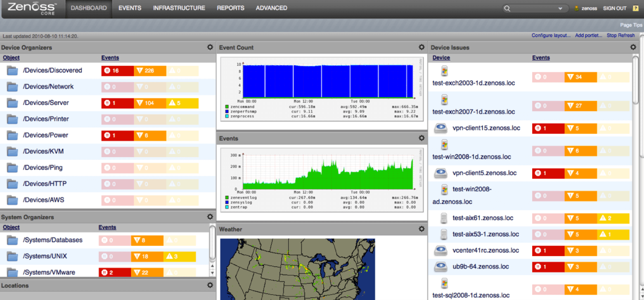Click in the search input field
The height and width of the screenshot is (300, 644).
click(x=534, y=8)
